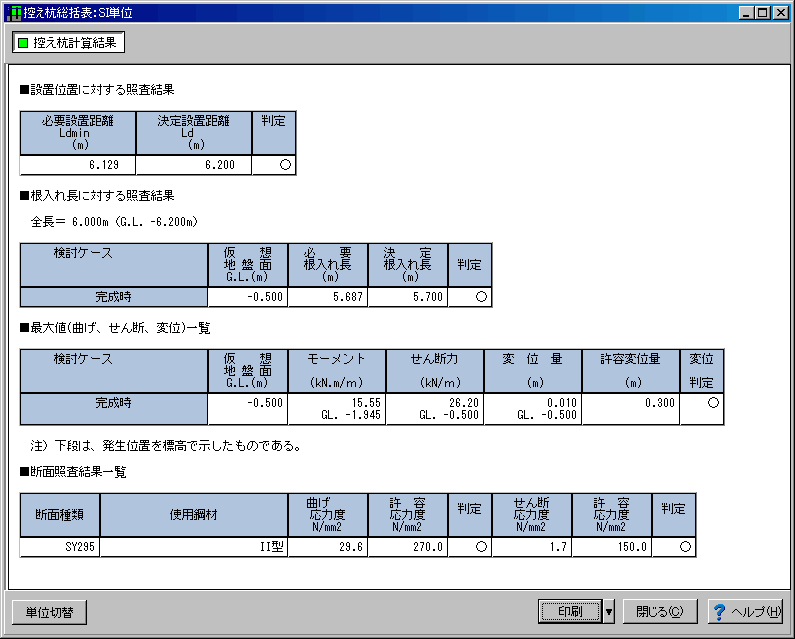Image resolution: width=795 pixels, height=639 pixels.
Task: Click the heading 最大値(曲げ、せん断、変位)一覧
Action: pos(115,328)
